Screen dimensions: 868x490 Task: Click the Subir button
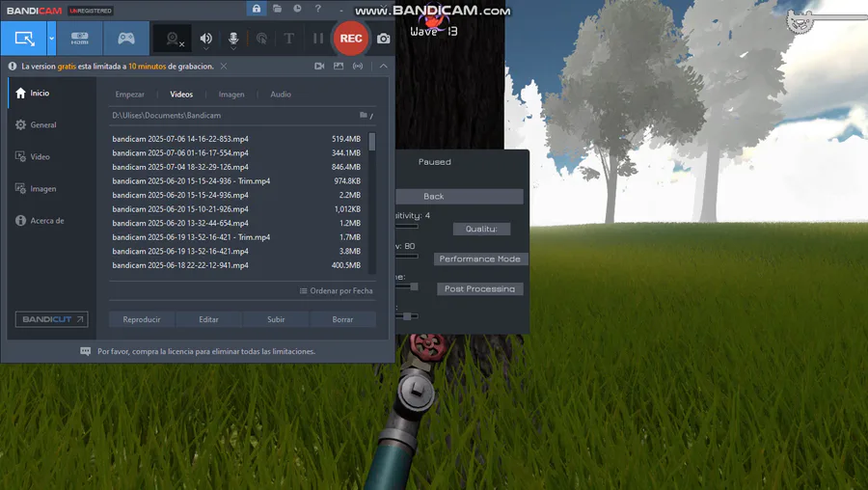click(x=276, y=319)
